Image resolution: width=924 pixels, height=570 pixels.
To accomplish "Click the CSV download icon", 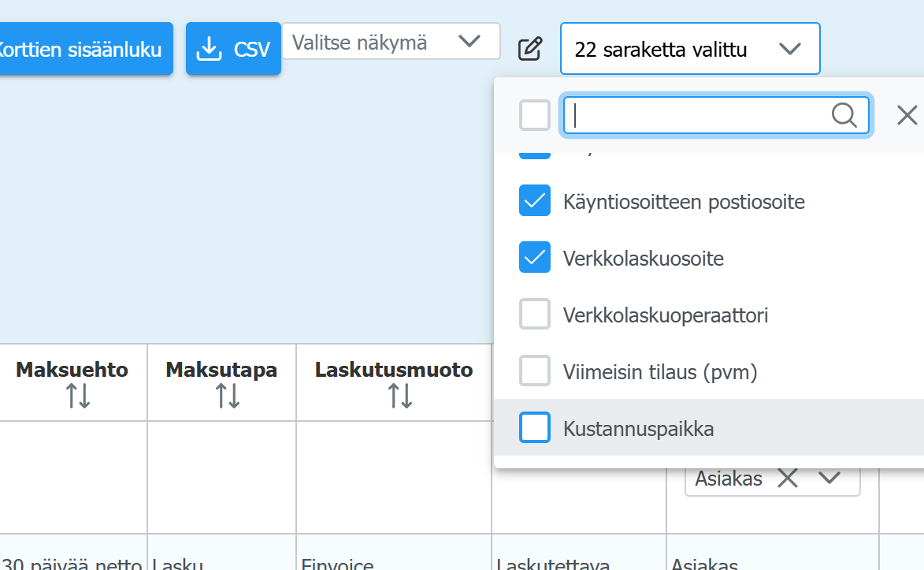I will pos(209,50).
